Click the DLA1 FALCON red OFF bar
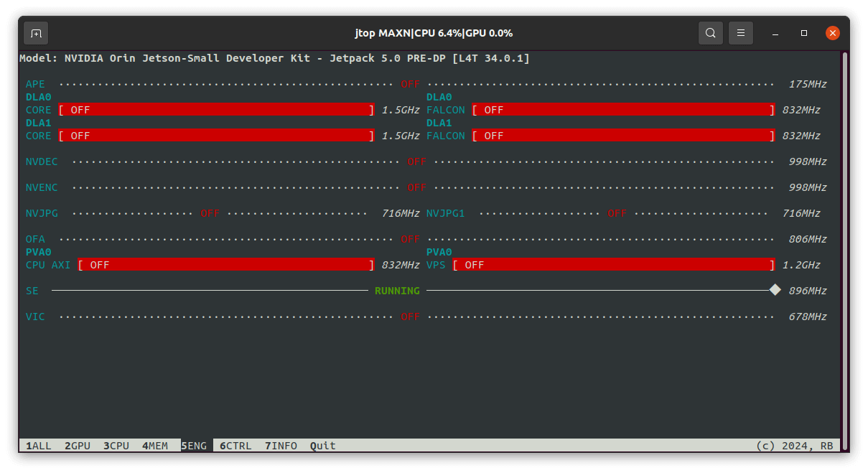 (x=623, y=136)
